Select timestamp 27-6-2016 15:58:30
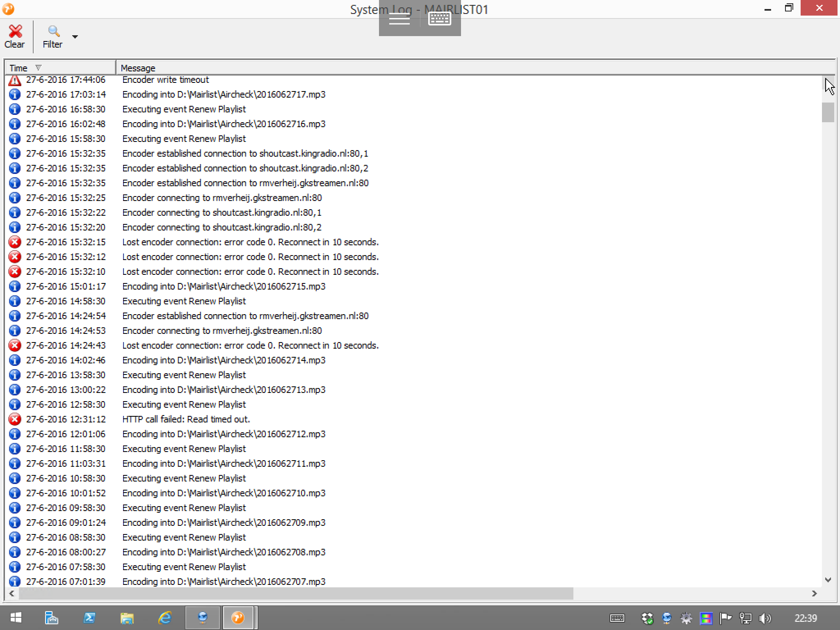The height and width of the screenshot is (630, 840). 66,139
